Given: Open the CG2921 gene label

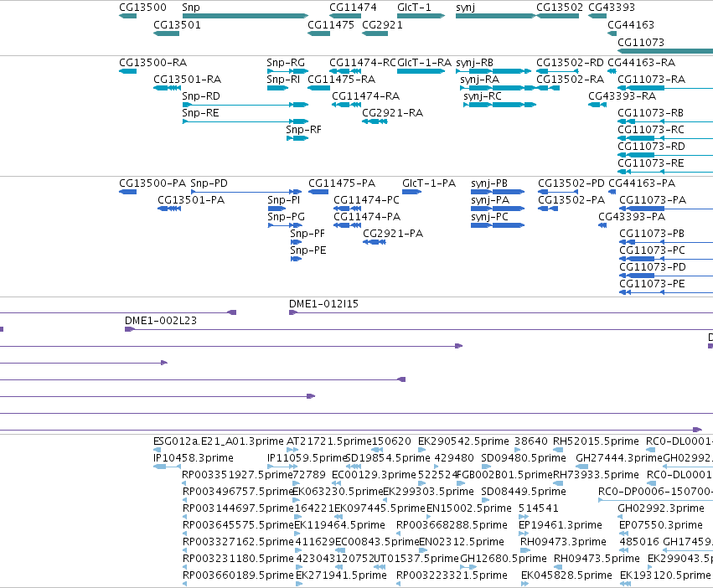Looking at the screenshot, I should coord(382,25).
